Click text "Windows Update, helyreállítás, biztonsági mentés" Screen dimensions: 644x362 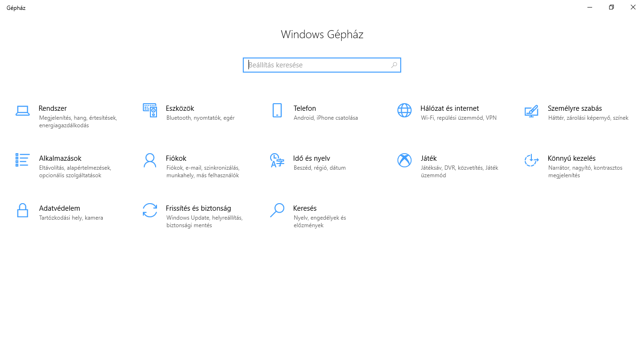click(x=204, y=222)
